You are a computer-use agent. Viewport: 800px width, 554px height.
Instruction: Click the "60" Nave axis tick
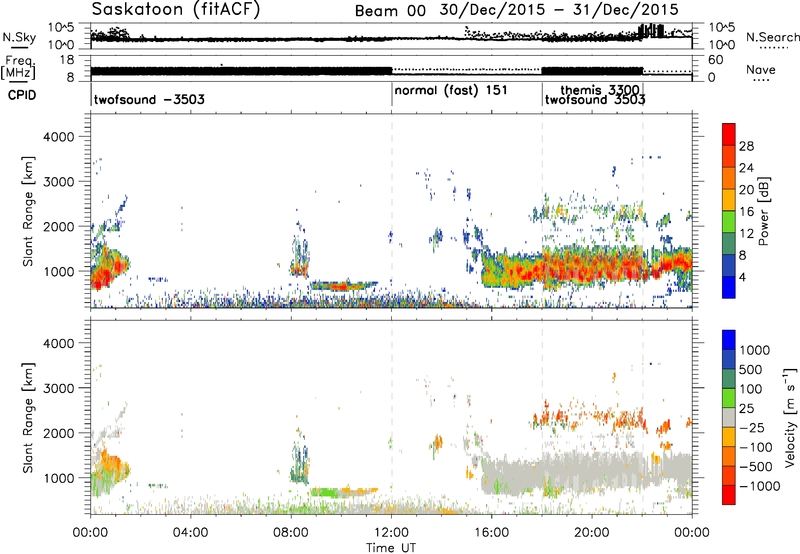point(716,60)
